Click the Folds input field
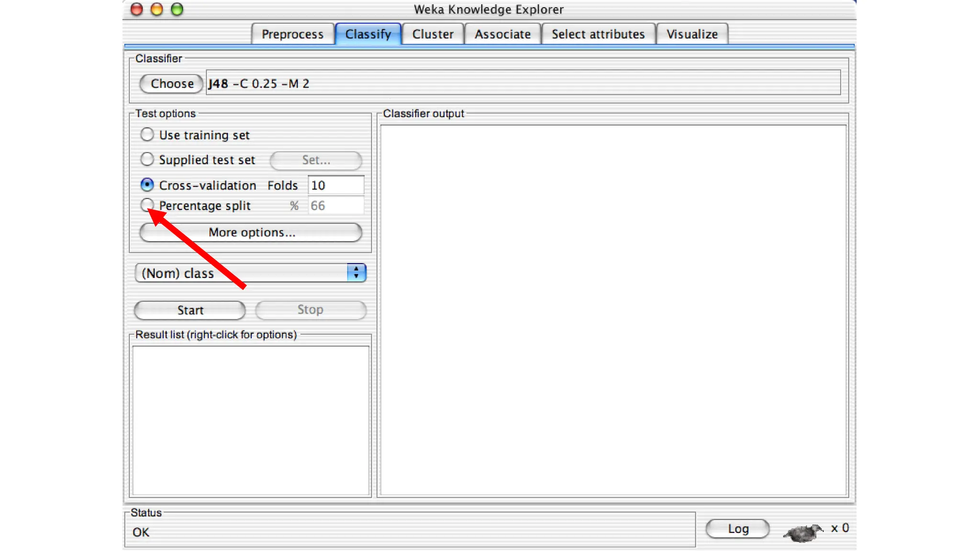Viewport: 980px width, 551px height. [335, 185]
